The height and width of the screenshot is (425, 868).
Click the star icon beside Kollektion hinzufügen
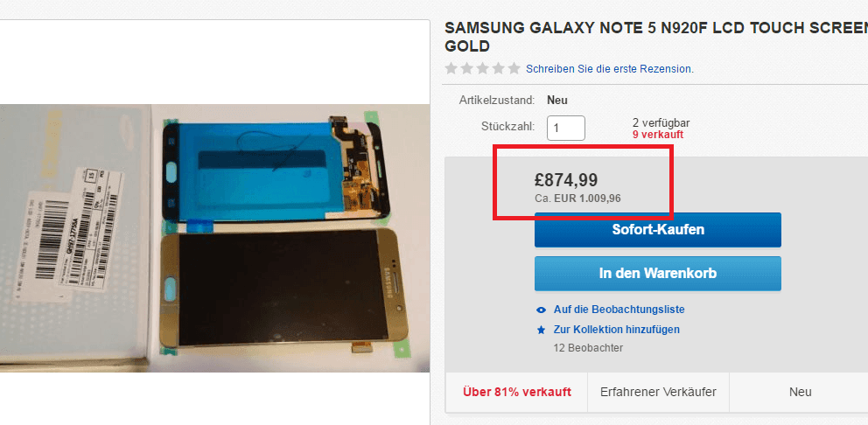point(542,330)
